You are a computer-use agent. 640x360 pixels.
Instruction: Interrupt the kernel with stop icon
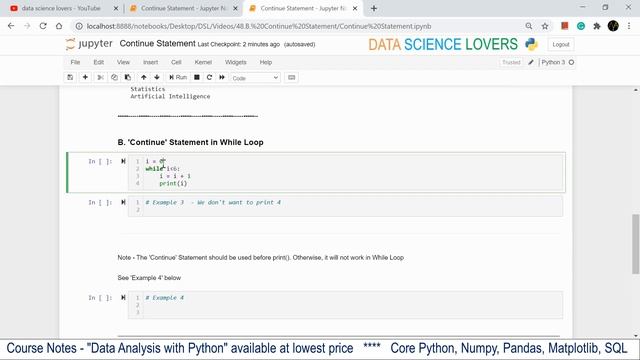[197, 77]
